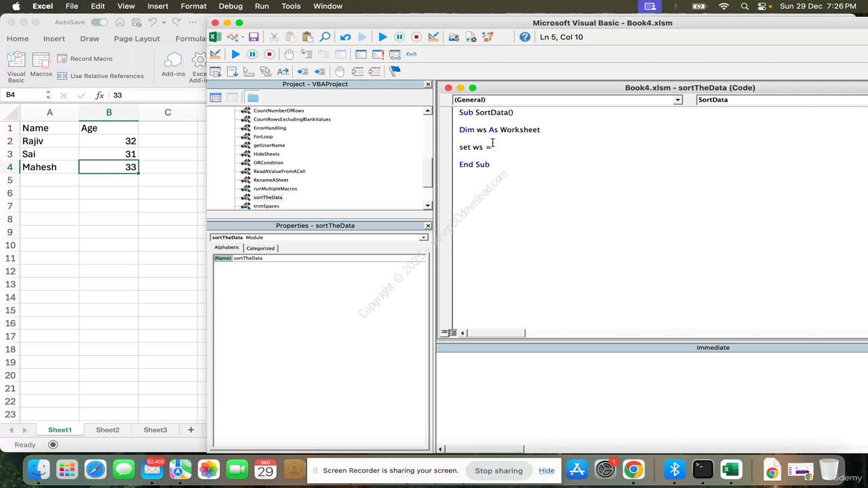
Task: Switch to Full Module View button in code window
Action: coord(452,333)
